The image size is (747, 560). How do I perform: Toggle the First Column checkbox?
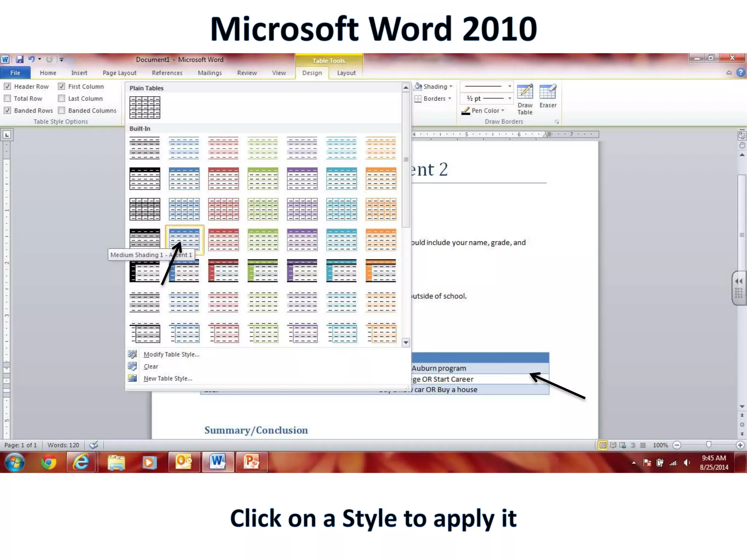(62, 86)
